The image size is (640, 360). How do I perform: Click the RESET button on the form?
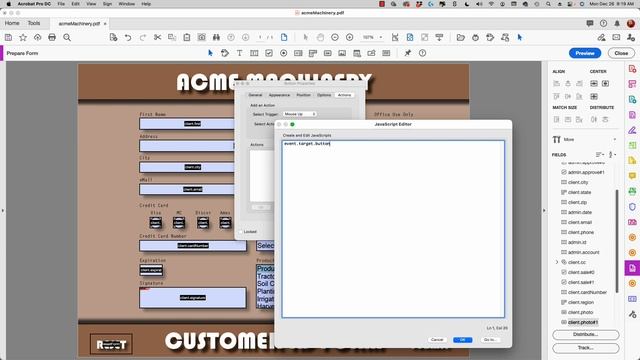111,344
